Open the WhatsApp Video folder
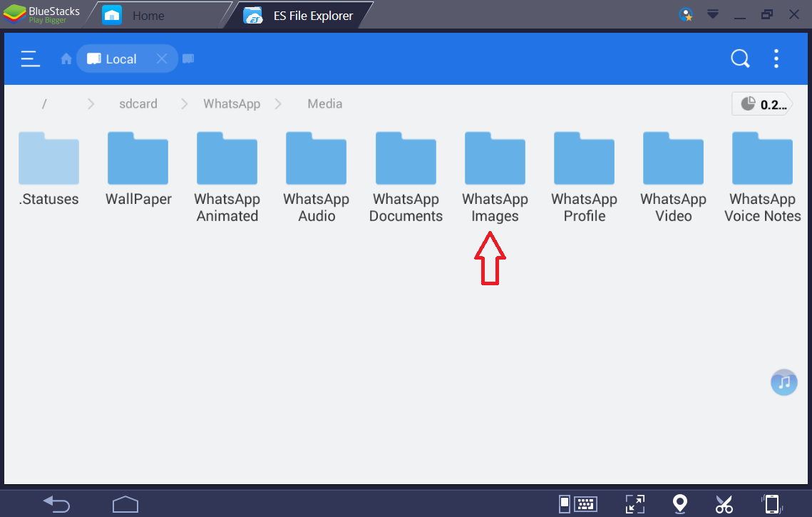This screenshot has height=517, width=812. pyautogui.click(x=673, y=178)
